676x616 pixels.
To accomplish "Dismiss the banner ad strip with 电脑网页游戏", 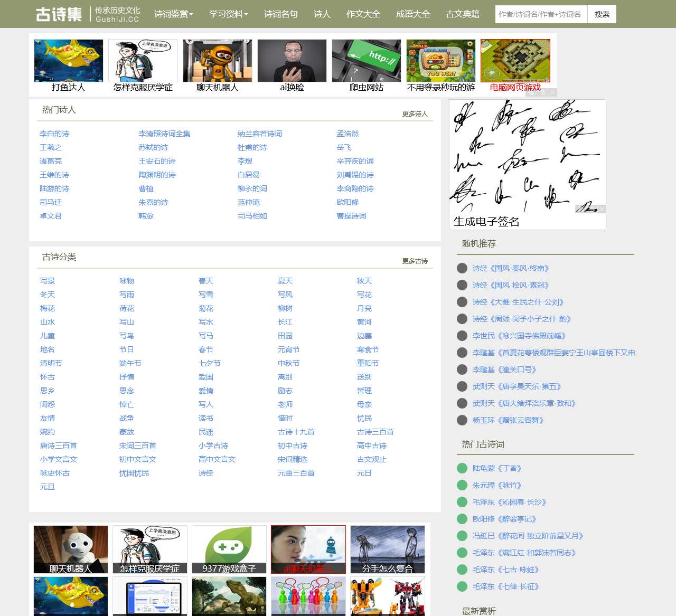I will coord(552,92).
